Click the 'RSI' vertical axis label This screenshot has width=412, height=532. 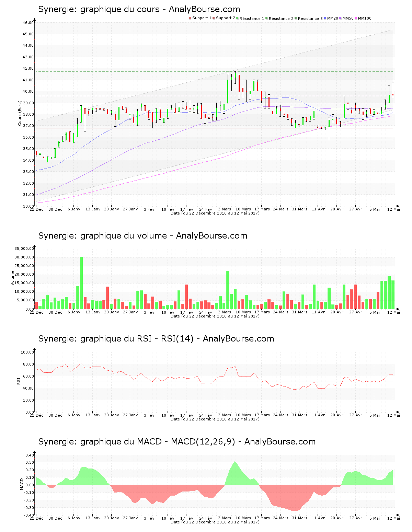point(19,380)
